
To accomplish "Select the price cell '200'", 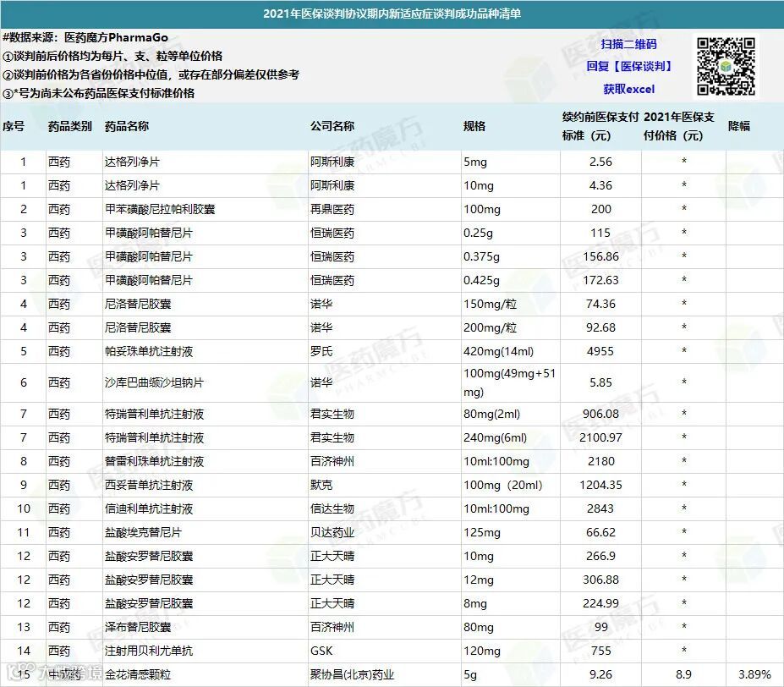I will (x=601, y=209).
